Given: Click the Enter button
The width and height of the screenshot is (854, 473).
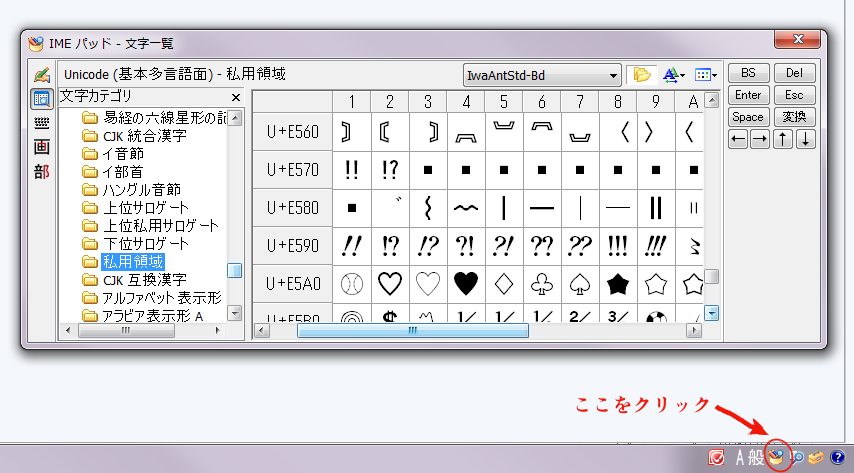Looking at the screenshot, I should 748,95.
